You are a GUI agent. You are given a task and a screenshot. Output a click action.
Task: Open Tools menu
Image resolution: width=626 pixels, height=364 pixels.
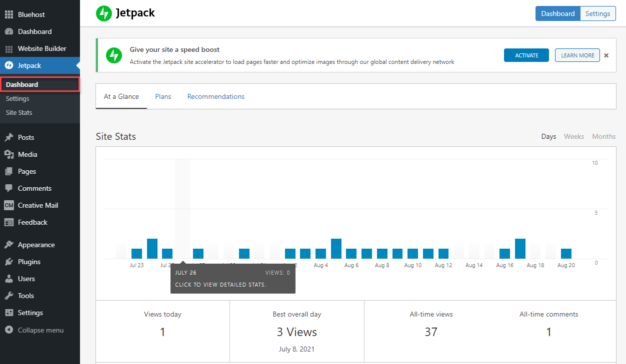pos(40,296)
